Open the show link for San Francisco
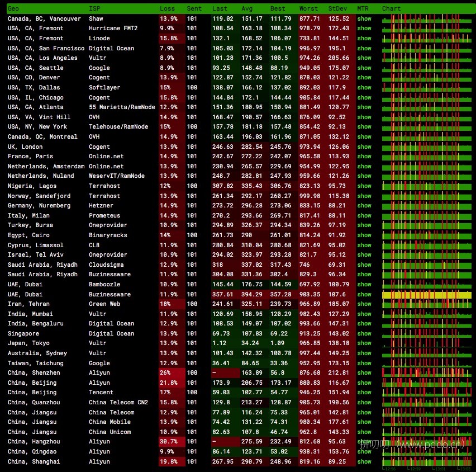Image resolution: width=476 pixels, height=472 pixels. click(x=364, y=48)
